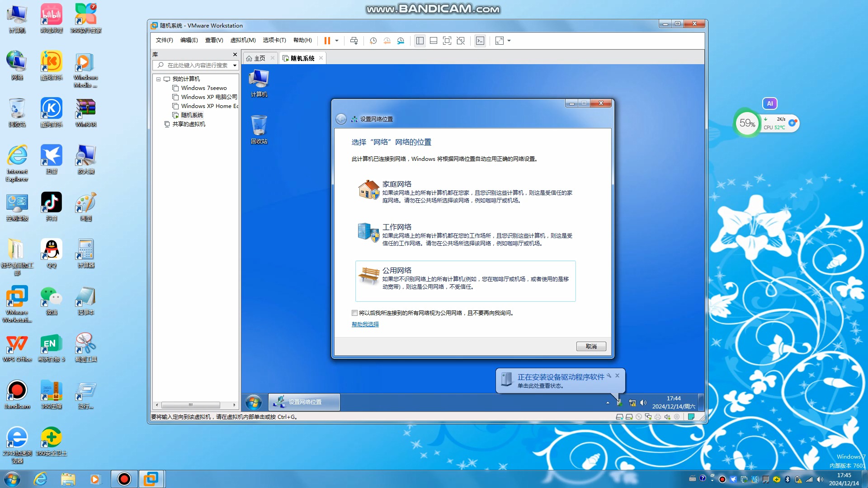
Task: Select the WPS Office desktop icon
Action: [17, 347]
